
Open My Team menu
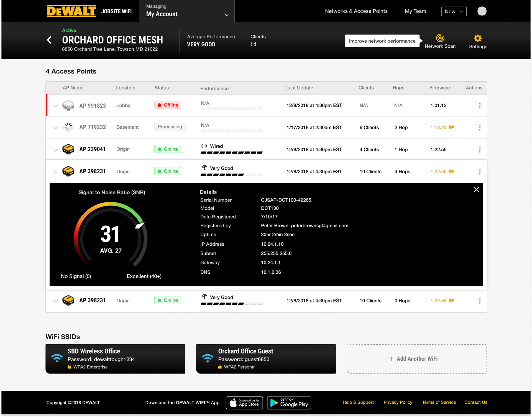tap(415, 11)
